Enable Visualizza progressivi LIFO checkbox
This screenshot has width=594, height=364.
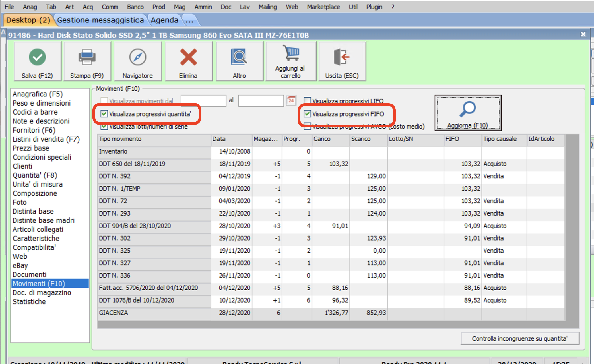point(307,101)
